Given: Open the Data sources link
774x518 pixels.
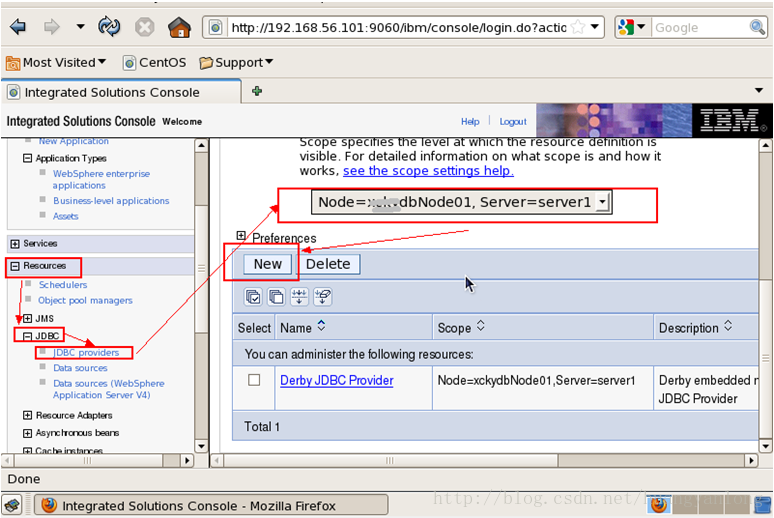Looking at the screenshot, I should (80, 368).
